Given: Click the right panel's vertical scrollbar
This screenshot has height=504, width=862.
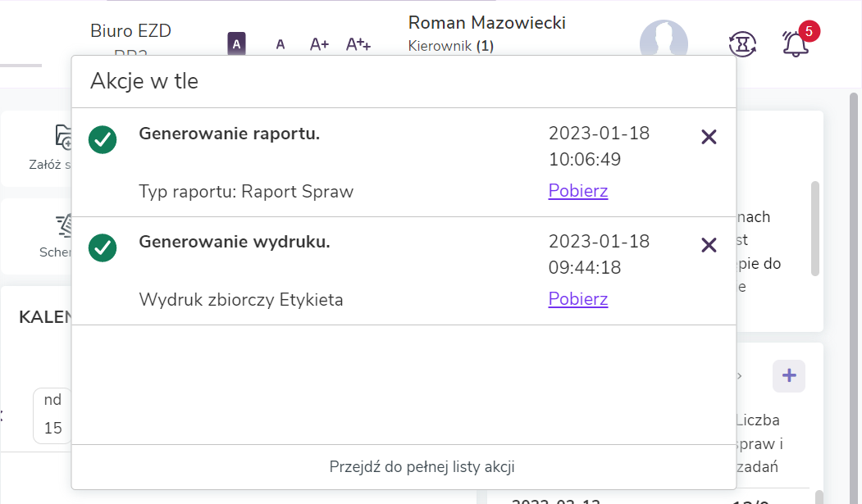Looking at the screenshot, I should pos(814,229).
